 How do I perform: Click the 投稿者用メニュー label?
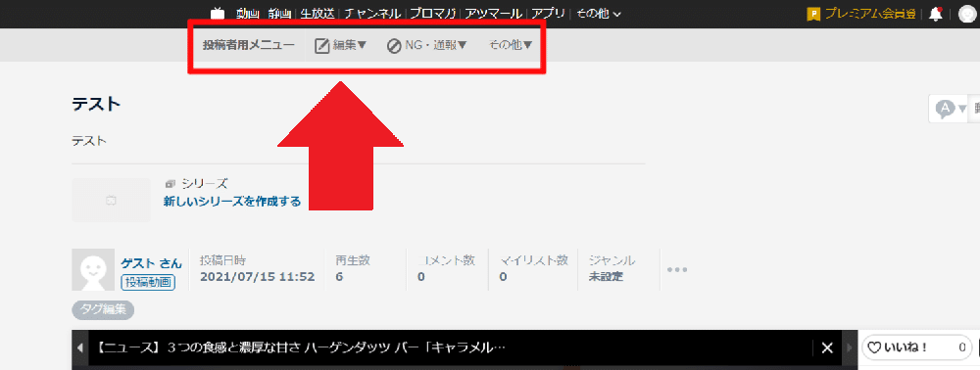pos(249,46)
